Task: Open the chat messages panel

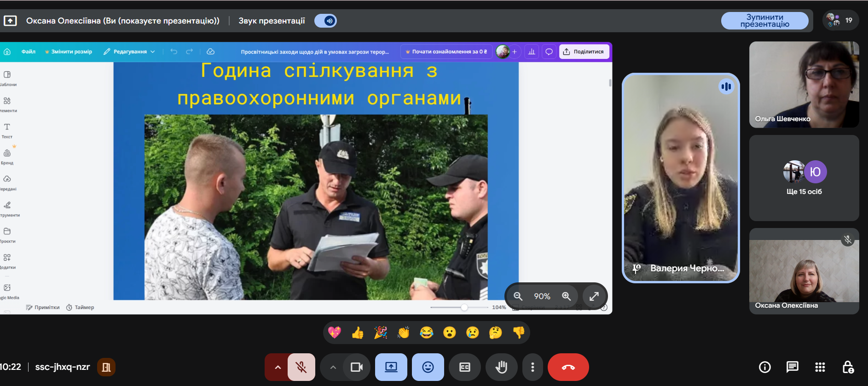Action: coord(792,367)
